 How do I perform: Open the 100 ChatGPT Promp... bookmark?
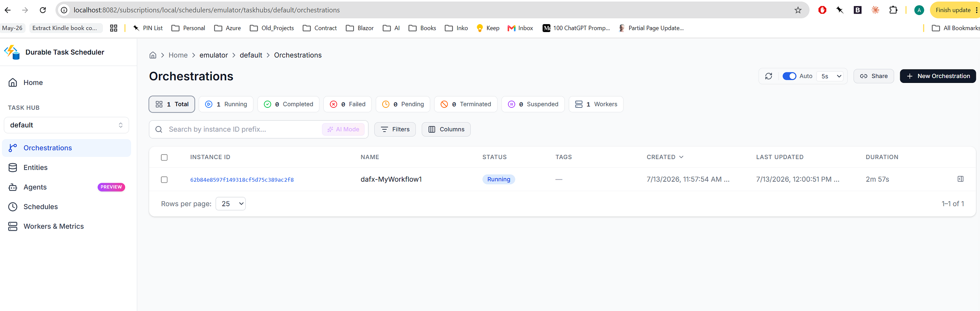point(576,28)
